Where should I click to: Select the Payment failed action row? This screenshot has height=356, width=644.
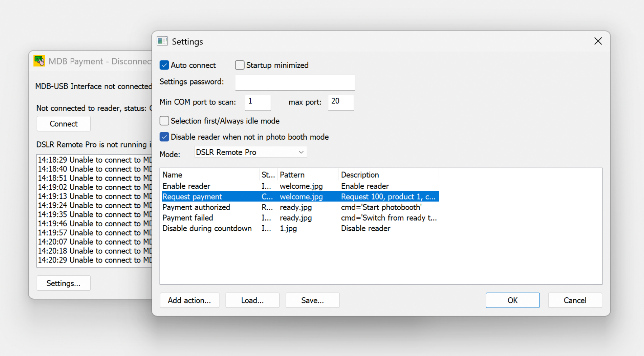coord(188,218)
